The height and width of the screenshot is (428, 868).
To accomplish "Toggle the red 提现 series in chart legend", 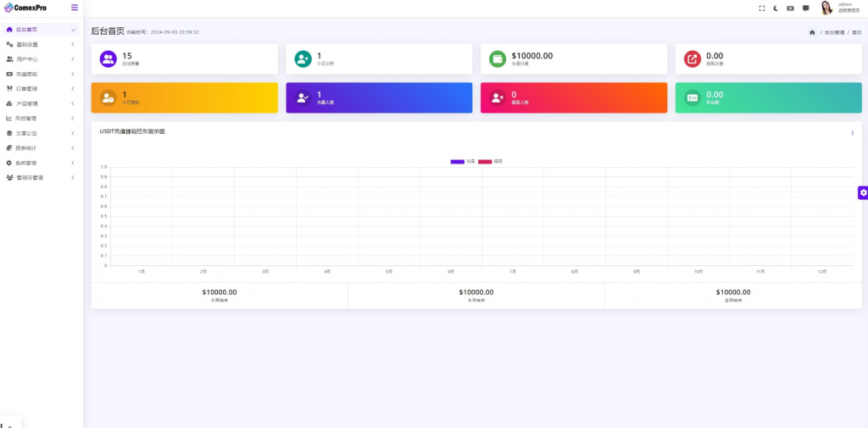I will click(x=491, y=161).
